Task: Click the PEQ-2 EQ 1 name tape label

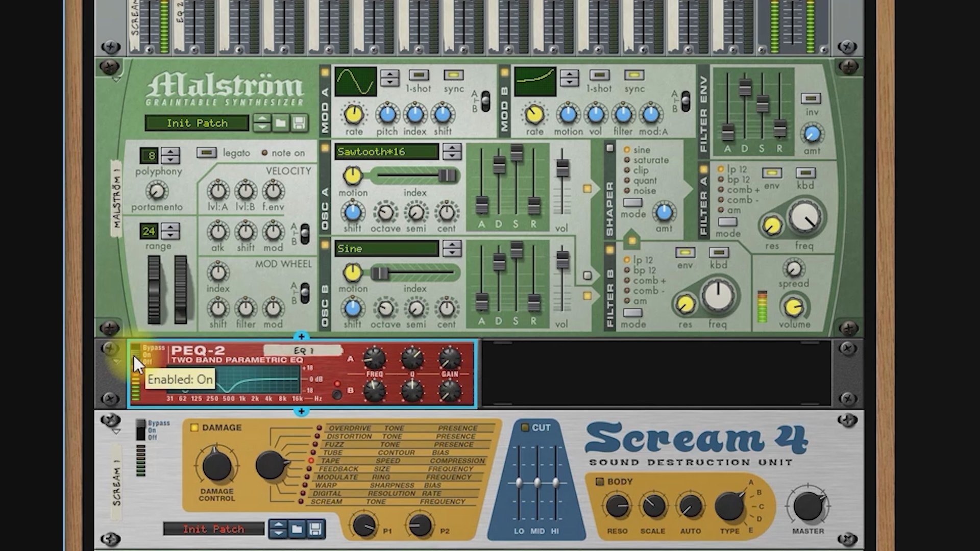Action: click(303, 350)
